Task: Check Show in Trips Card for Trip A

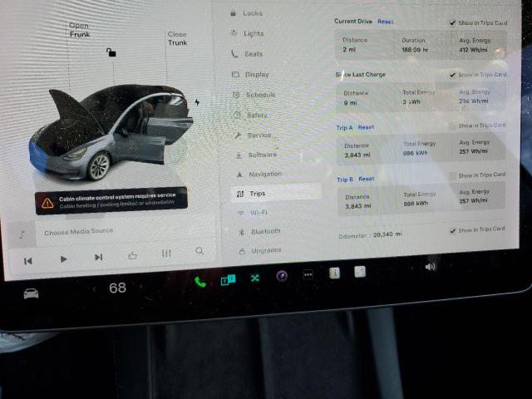Action: [452, 126]
